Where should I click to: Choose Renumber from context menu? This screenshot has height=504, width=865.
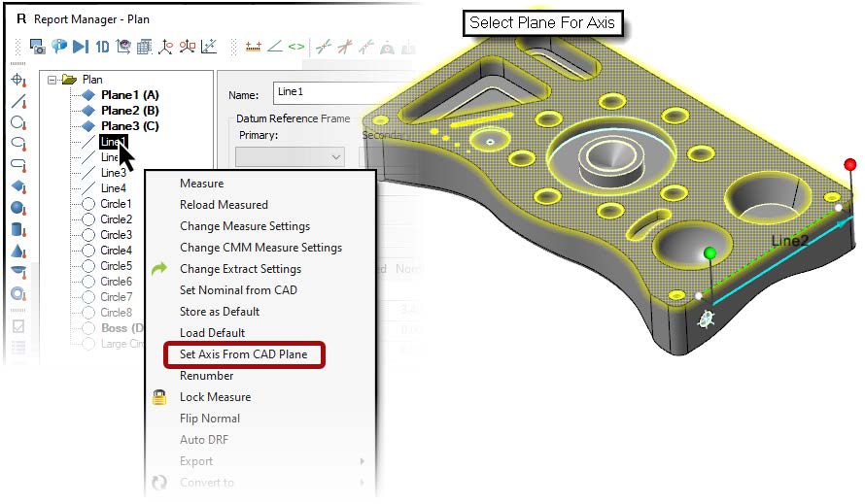click(x=206, y=376)
